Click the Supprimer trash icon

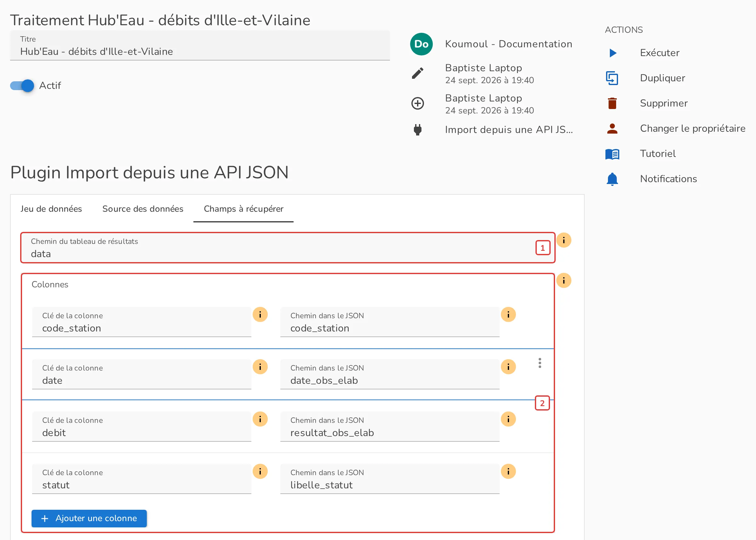tap(612, 103)
